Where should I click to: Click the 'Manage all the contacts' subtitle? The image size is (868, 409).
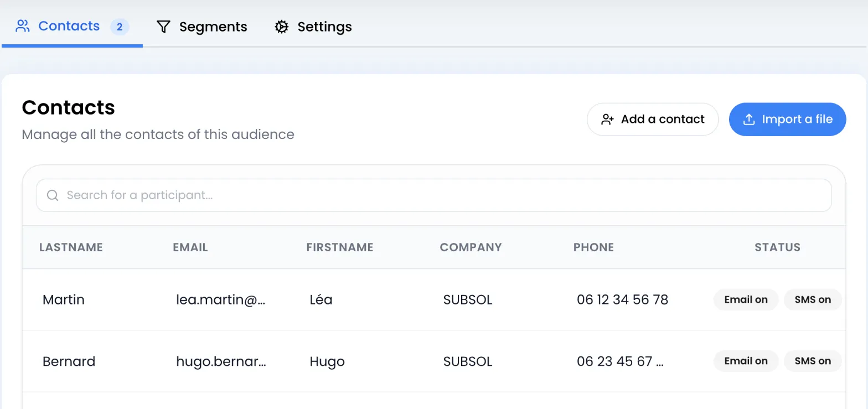coord(158,134)
